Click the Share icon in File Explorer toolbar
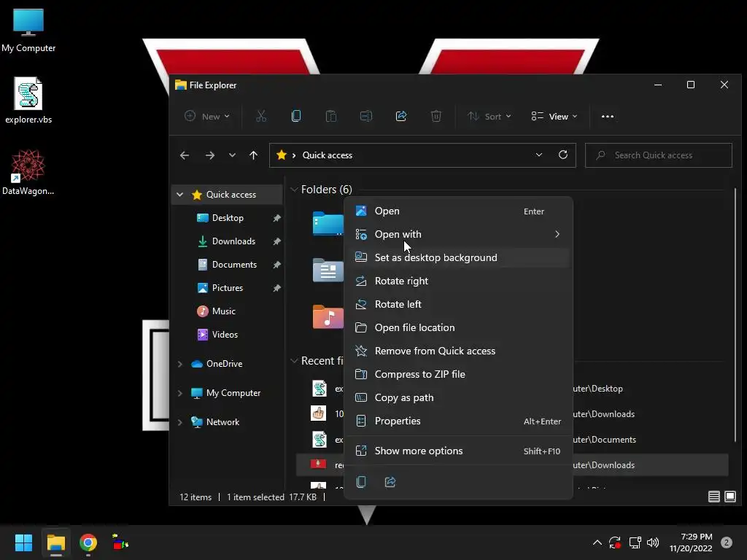 tap(401, 116)
